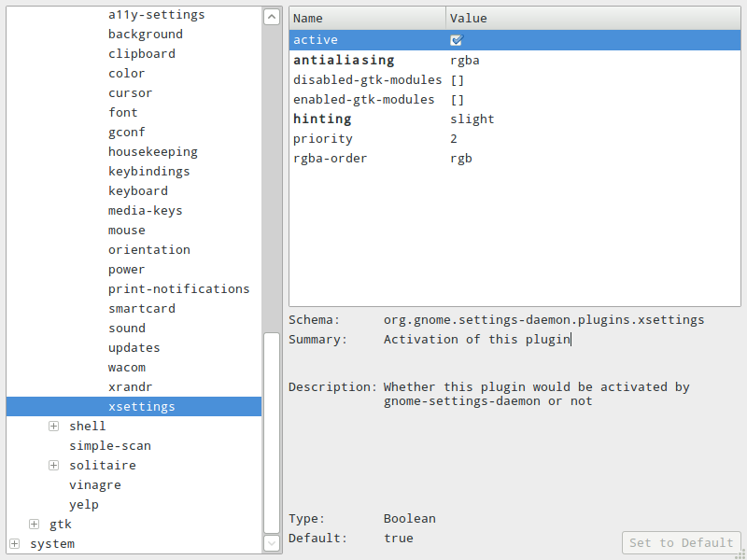Expand the shell tree node
Image resolution: width=747 pixels, height=560 pixels.
[53, 427]
